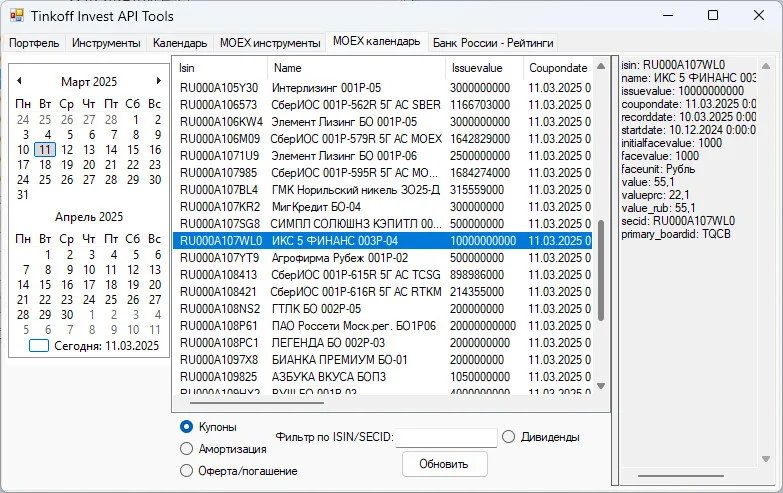The image size is (783, 493).
Task: Sort by the Name column header
Action: 356,68
